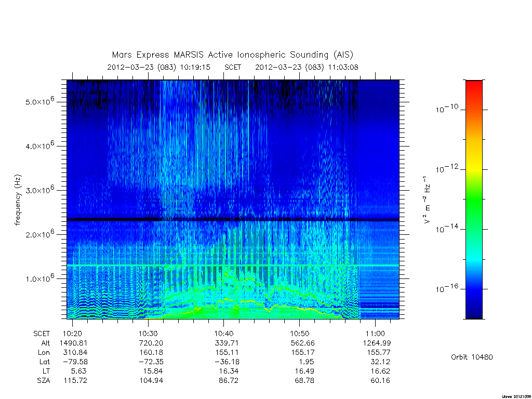
Task: Click the longitude value 310.84
Action: pos(75,352)
